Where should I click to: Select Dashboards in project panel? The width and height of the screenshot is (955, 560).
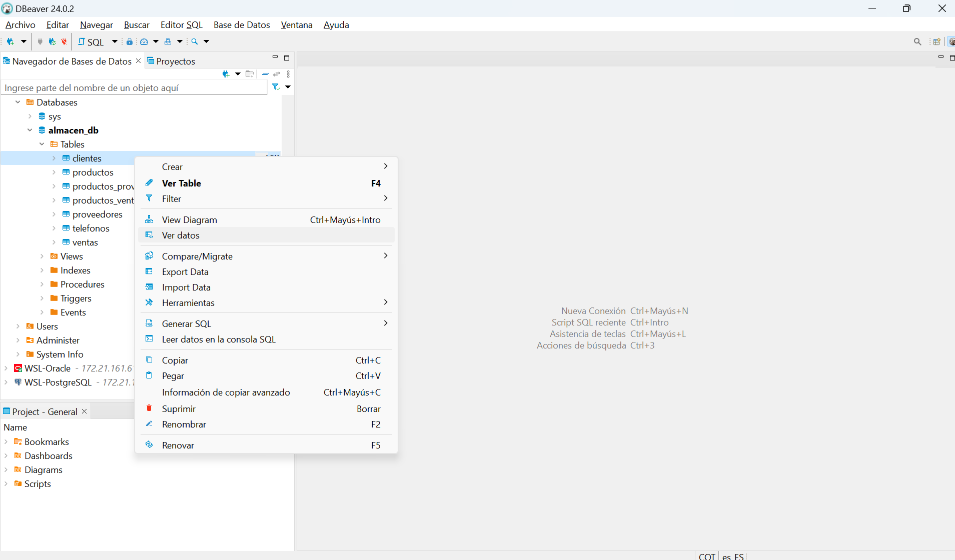pos(49,455)
